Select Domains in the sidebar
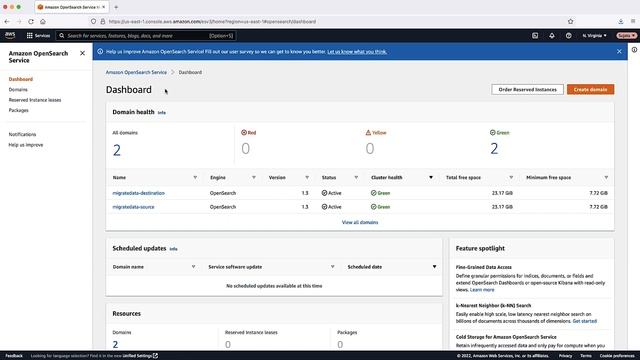Screen dimensions: 640x360 pyautogui.click(x=18, y=89)
